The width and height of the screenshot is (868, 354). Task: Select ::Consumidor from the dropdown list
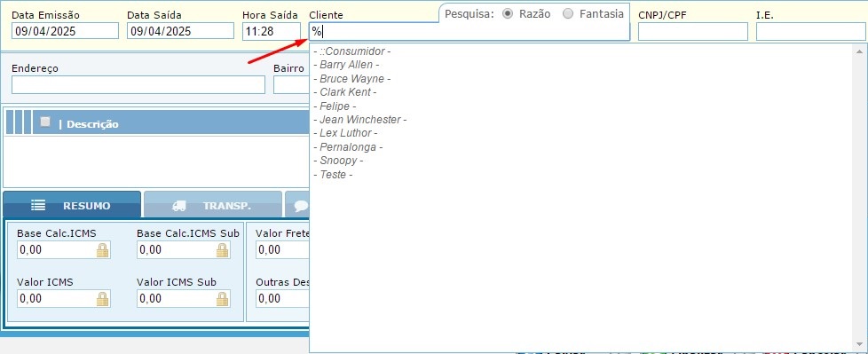(352, 51)
